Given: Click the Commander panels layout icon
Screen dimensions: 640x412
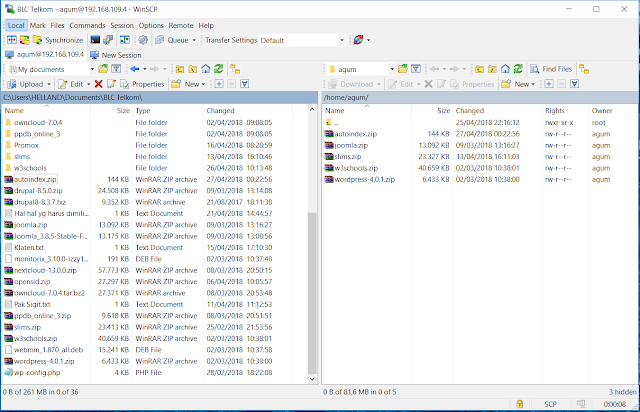Looking at the screenshot, I should point(12,40).
